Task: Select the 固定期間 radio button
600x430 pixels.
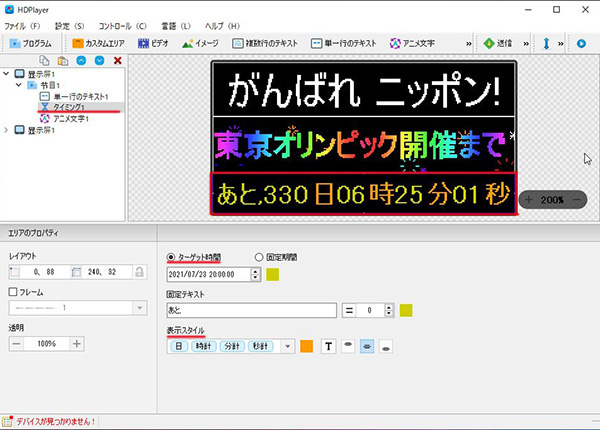Action: tap(259, 257)
